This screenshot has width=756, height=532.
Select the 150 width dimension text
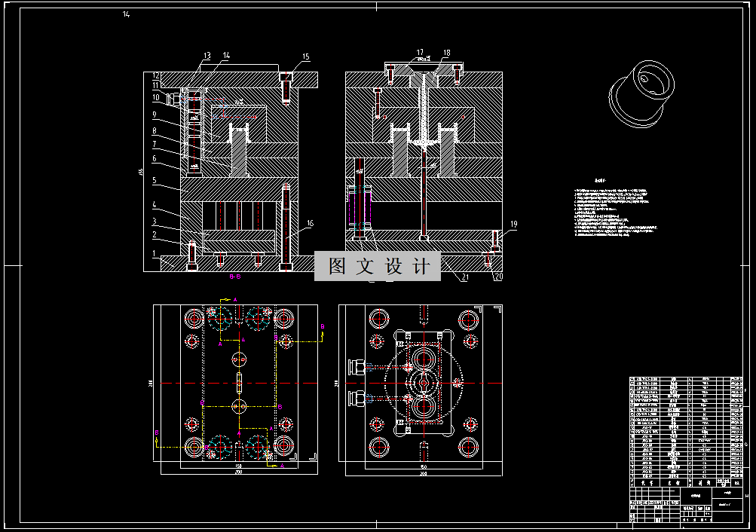pyautogui.click(x=424, y=466)
